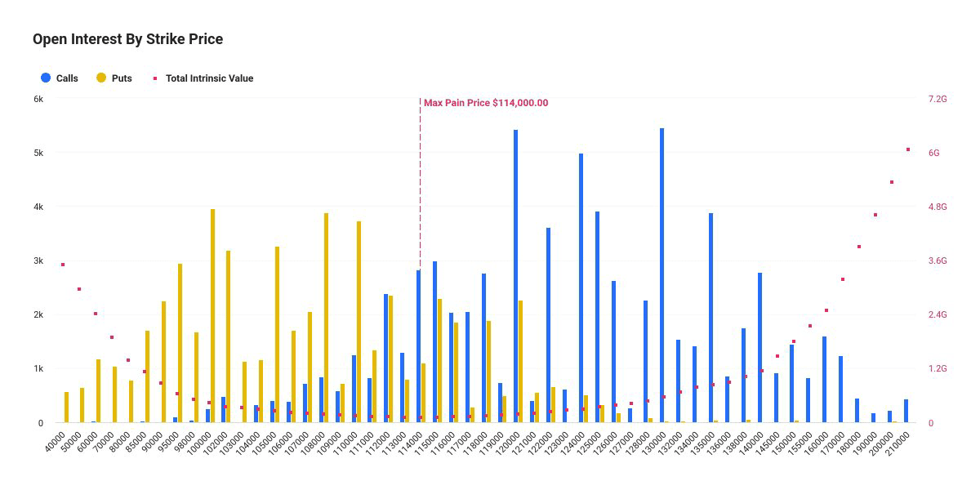Click the yellow put bar at strike 108000
Image resolution: width=980 pixels, height=490 pixels.
(326, 318)
